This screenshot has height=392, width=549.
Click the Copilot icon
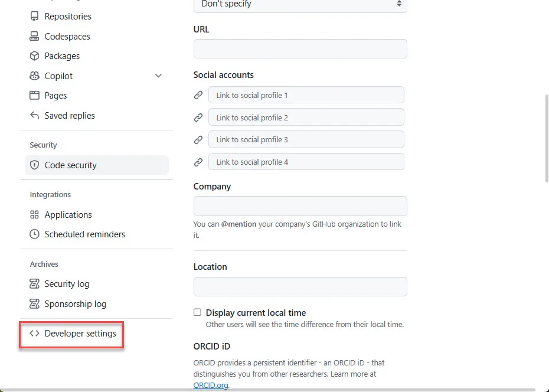[x=34, y=76]
